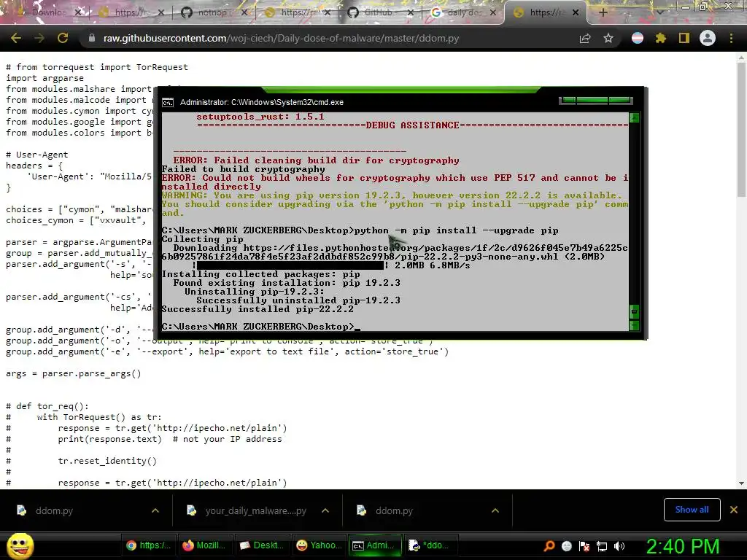Expand options for your_daily_malware....py download
This screenshot has width=747, height=560.
pyautogui.click(x=325, y=510)
